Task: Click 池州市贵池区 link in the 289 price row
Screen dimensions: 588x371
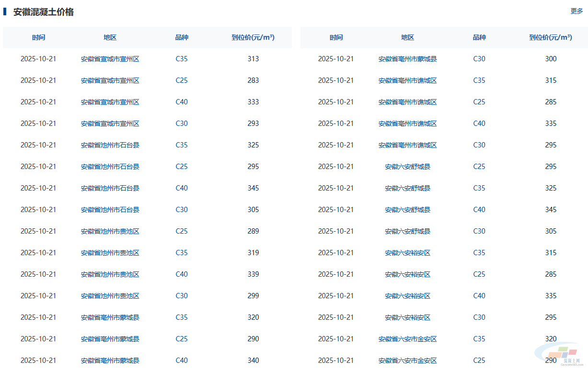Action: point(110,231)
